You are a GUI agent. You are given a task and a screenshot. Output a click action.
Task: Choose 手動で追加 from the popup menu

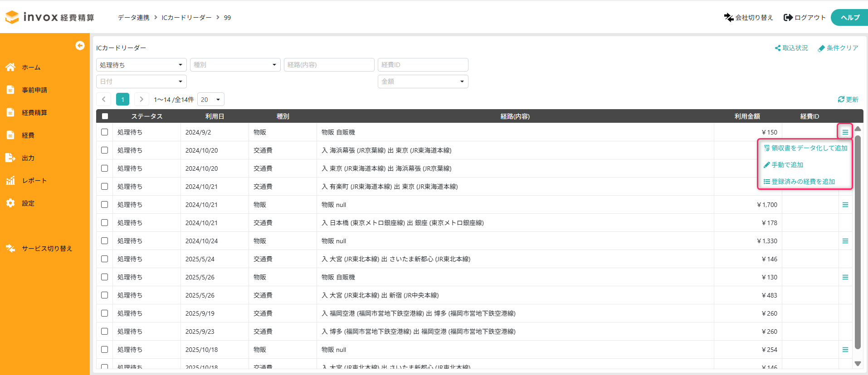787,165
